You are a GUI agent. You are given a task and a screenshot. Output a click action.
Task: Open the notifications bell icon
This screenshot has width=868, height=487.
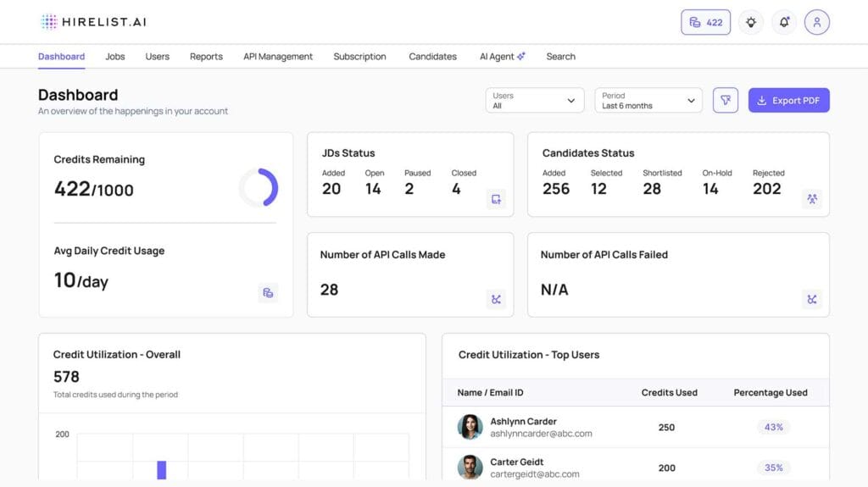(784, 22)
